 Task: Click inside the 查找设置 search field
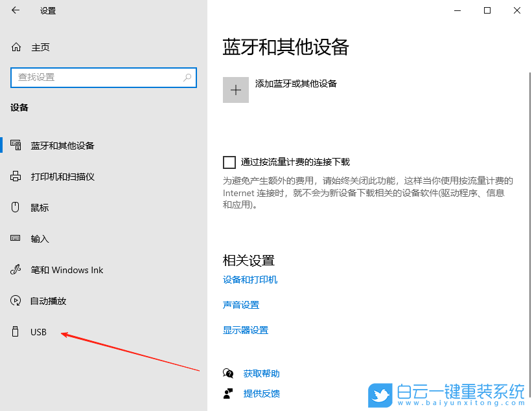pos(97,77)
